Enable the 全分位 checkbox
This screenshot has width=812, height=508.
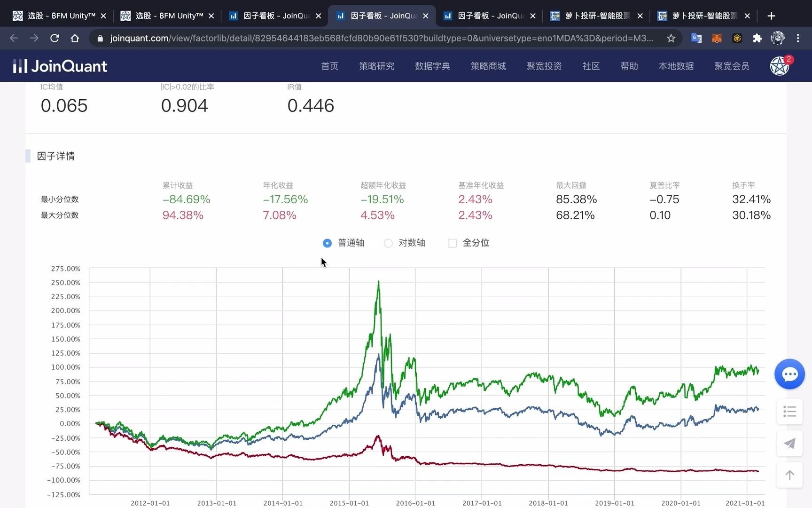click(x=452, y=243)
